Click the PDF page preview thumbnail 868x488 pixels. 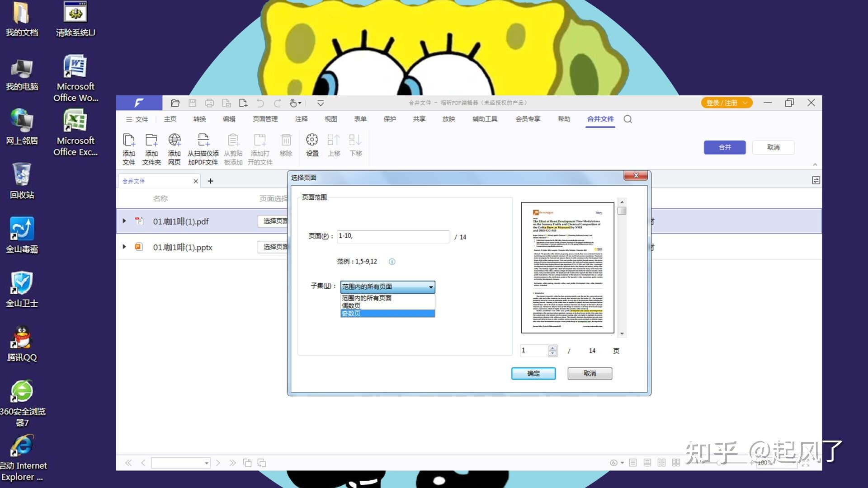click(568, 268)
